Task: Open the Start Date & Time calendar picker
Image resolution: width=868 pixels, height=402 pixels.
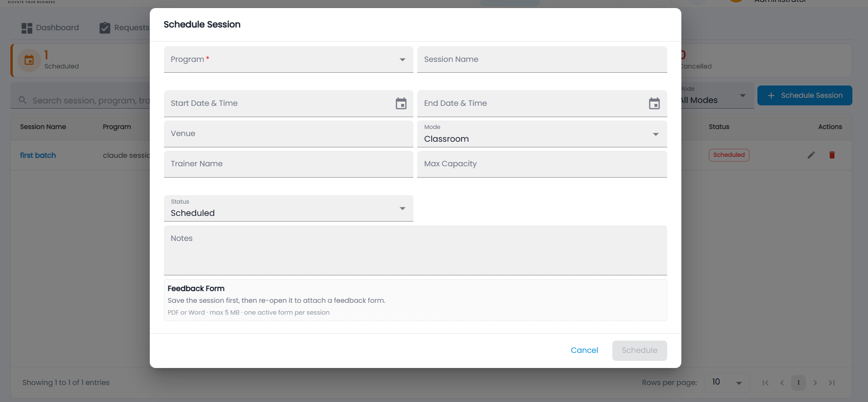Action: [401, 103]
